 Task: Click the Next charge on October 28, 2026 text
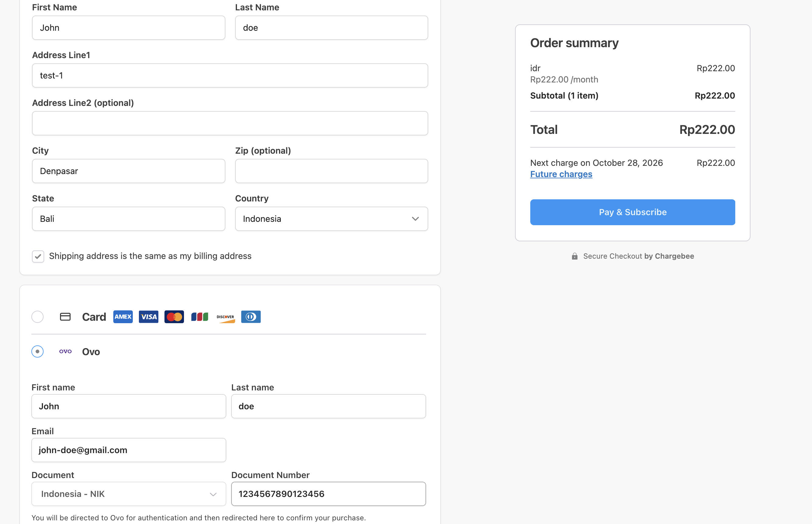pyautogui.click(x=596, y=163)
